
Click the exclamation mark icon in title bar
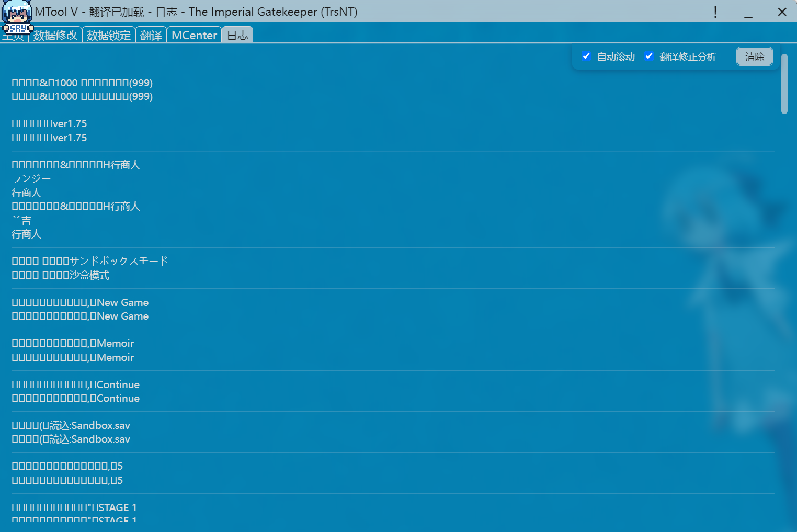pyautogui.click(x=715, y=12)
